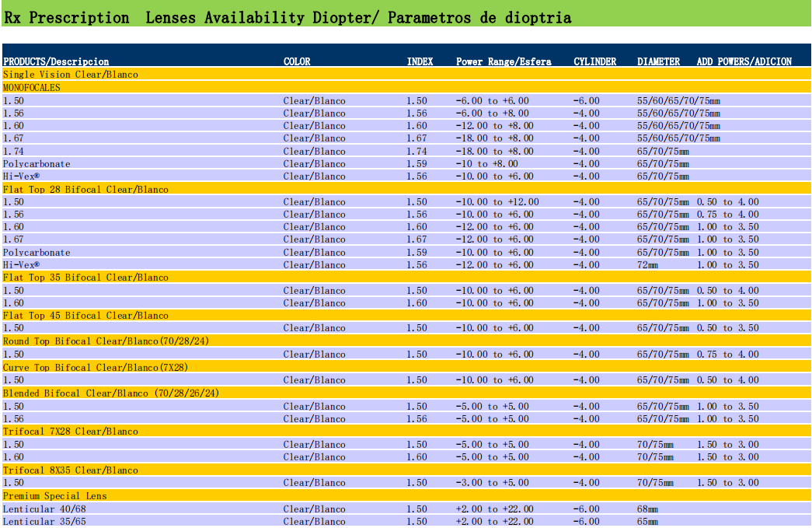The width and height of the screenshot is (812, 528).
Task: Click the Trifocal 8X35 Clear/Blanco heading
Action: click(x=71, y=470)
